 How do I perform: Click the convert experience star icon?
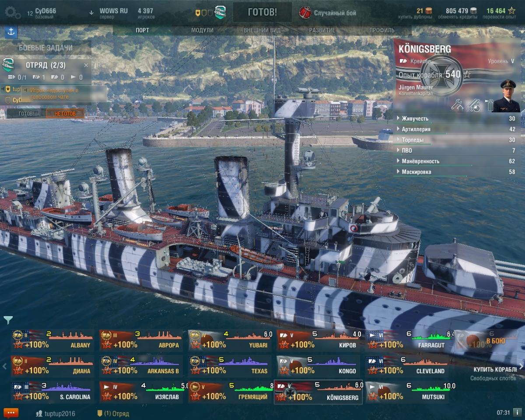point(511,10)
